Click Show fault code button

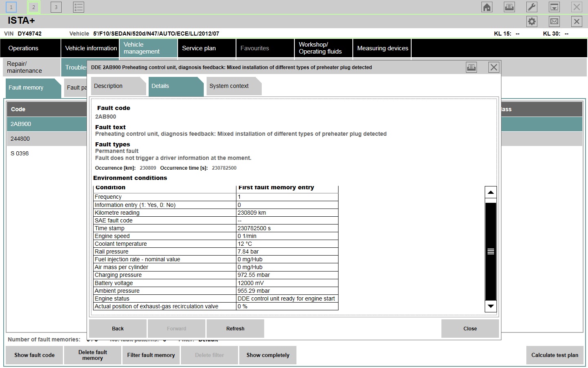point(34,355)
